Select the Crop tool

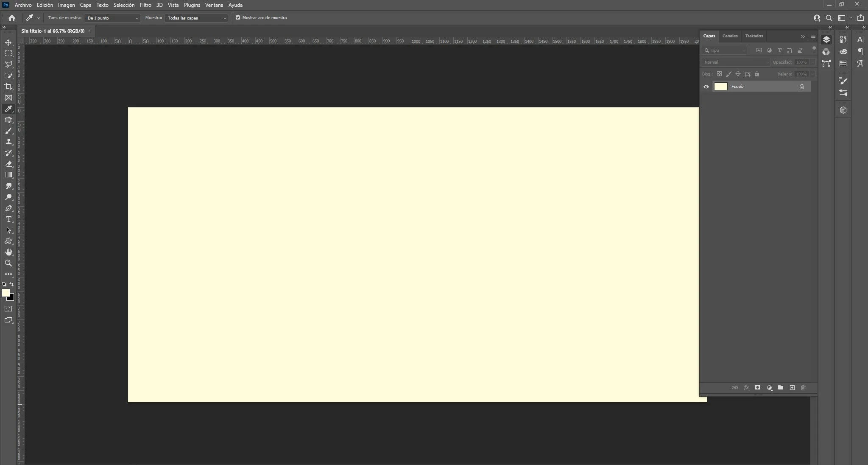pos(8,87)
